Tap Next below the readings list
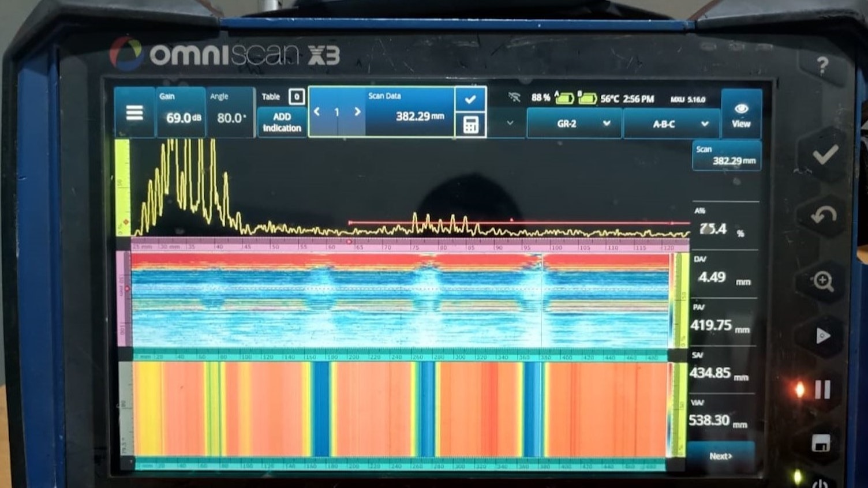The height and width of the screenshot is (488, 868). point(720,456)
